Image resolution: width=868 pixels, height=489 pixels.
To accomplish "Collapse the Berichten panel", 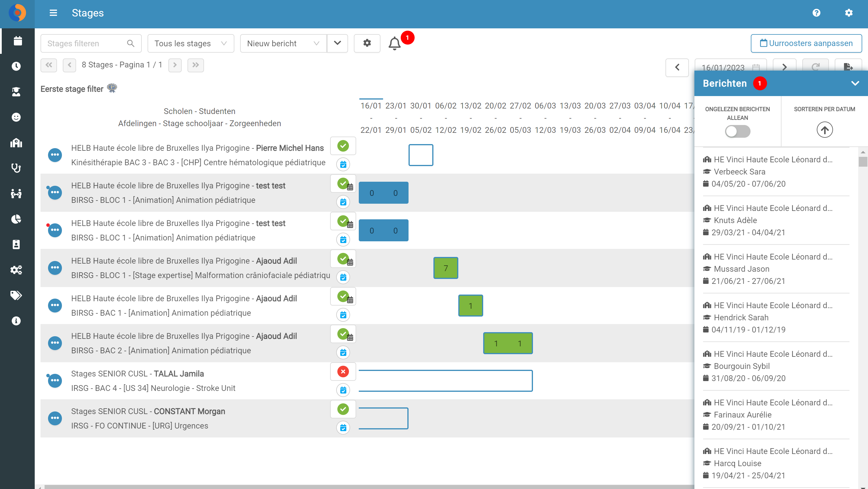I will point(855,83).
